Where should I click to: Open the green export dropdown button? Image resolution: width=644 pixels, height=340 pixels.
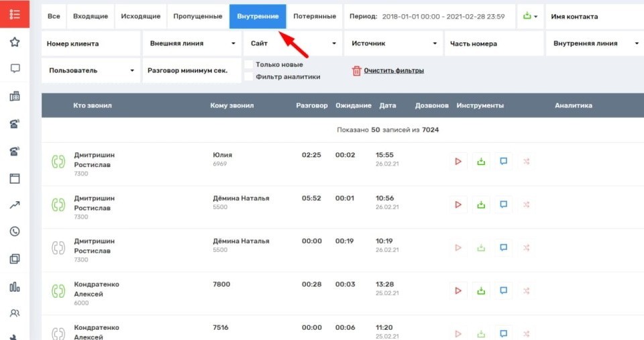(529, 16)
